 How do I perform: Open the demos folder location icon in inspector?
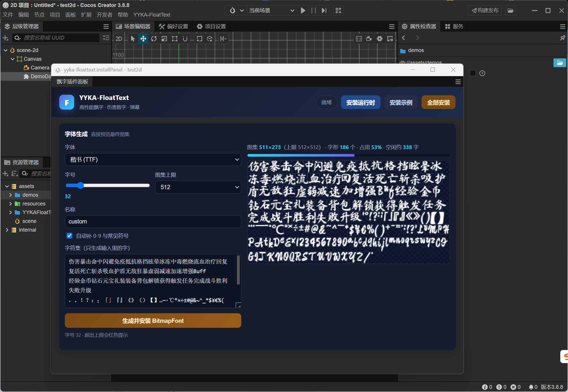(x=560, y=63)
